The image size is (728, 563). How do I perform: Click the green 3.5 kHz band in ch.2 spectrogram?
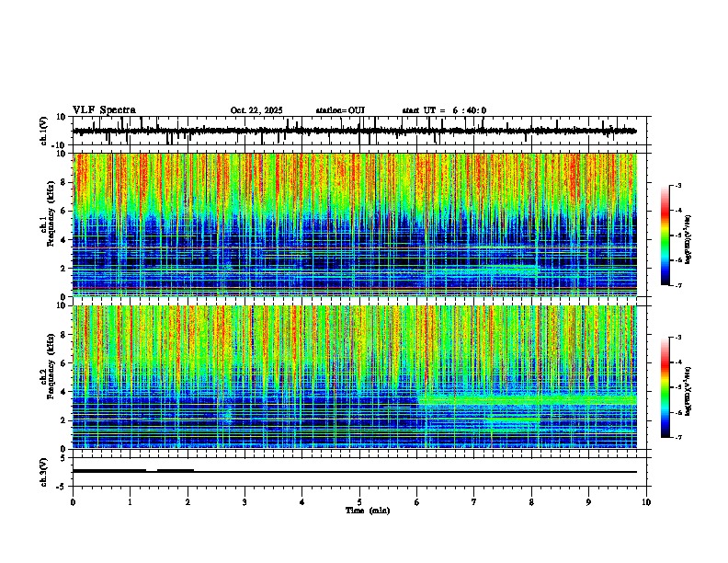tap(527, 399)
